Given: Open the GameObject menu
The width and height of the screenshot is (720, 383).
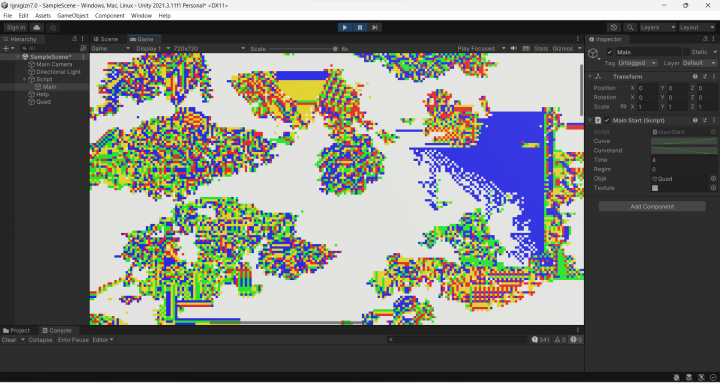Looking at the screenshot, I should pyautogui.click(x=73, y=16).
